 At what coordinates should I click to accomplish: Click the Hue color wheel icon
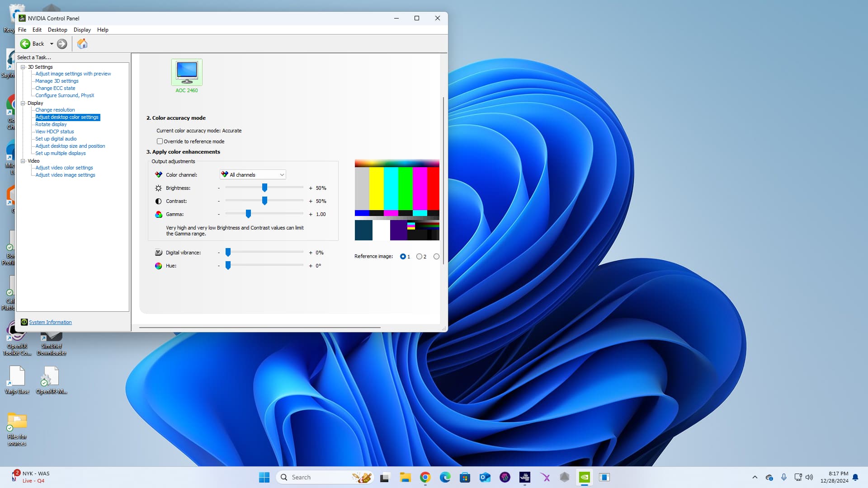(158, 266)
